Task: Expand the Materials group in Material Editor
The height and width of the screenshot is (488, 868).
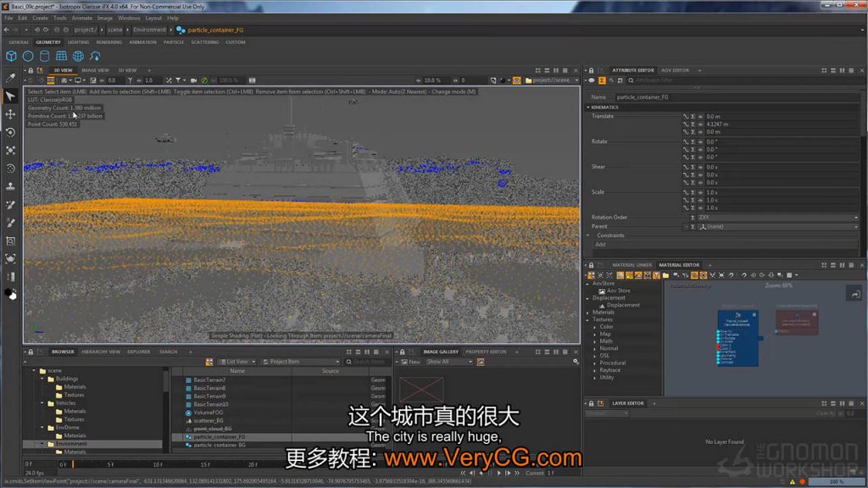Action: [x=588, y=313]
